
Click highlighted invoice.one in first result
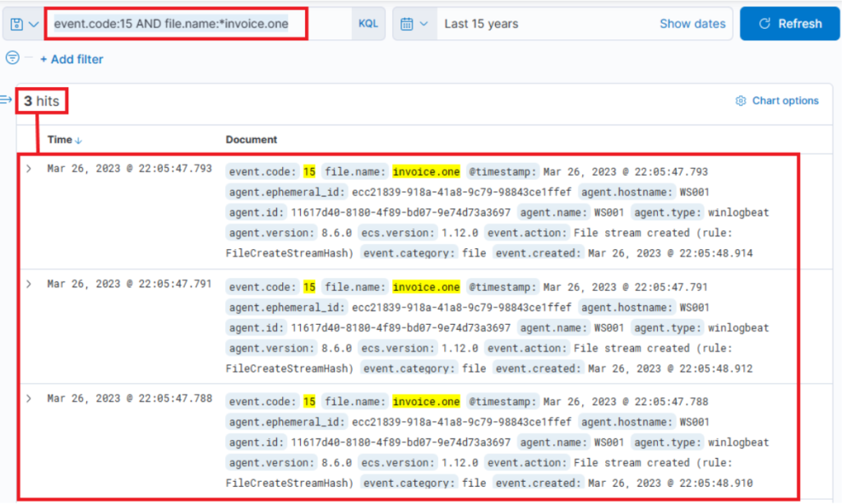click(426, 172)
